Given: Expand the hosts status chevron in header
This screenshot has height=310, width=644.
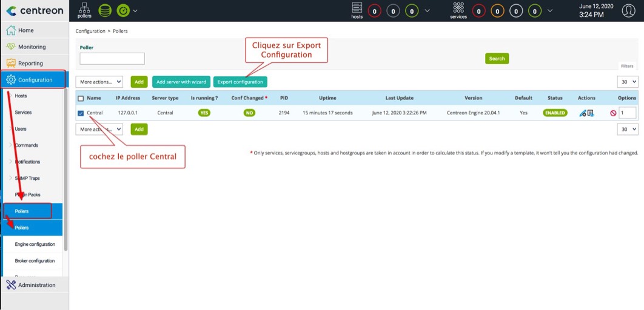Looking at the screenshot, I should click(x=428, y=11).
